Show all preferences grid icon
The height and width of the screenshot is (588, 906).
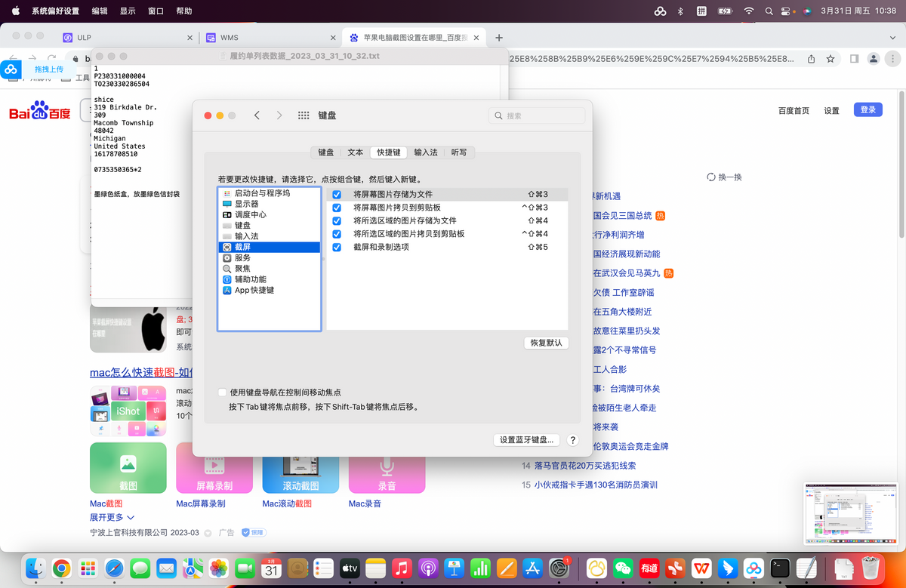(304, 115)
